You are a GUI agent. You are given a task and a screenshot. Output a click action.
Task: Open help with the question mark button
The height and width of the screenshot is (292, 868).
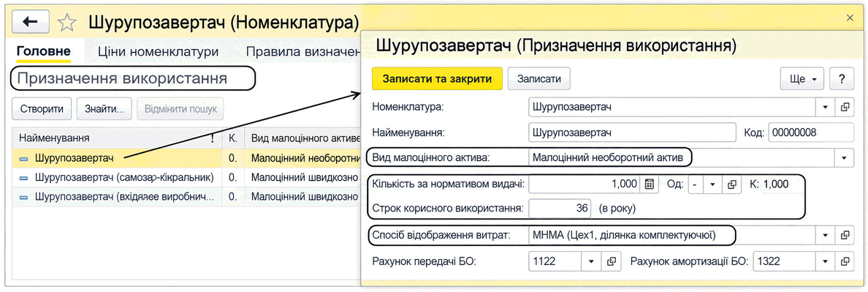[x=842, y=79]
